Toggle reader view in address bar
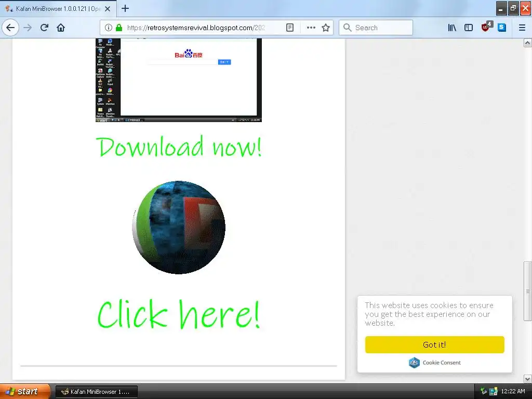 290,28
